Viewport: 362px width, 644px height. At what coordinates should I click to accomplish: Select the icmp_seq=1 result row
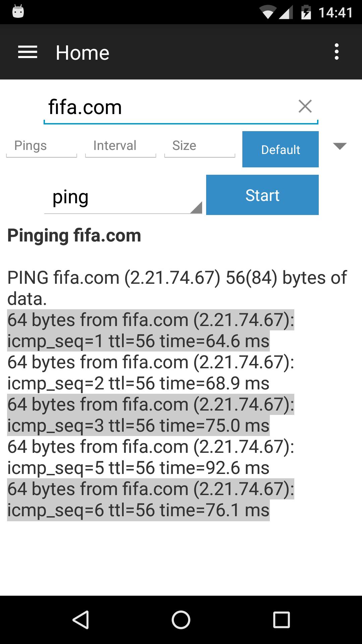(151, 330)
